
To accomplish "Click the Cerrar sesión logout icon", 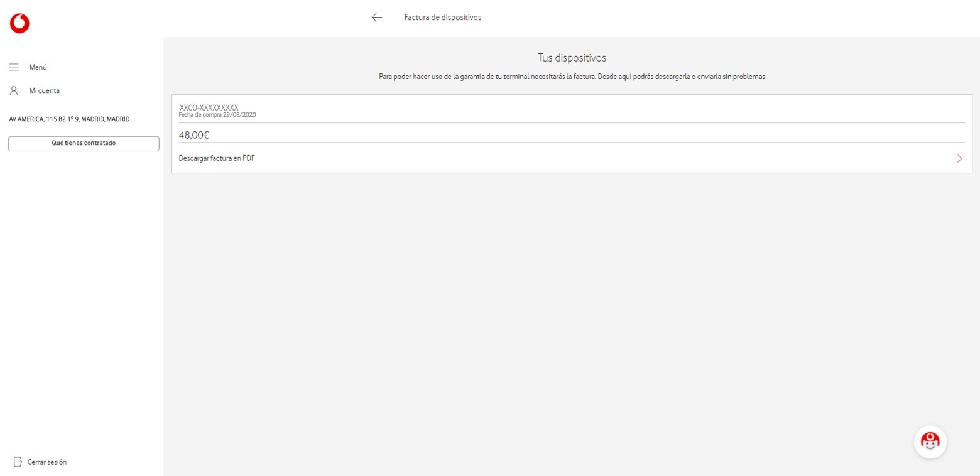I will 18,462.
